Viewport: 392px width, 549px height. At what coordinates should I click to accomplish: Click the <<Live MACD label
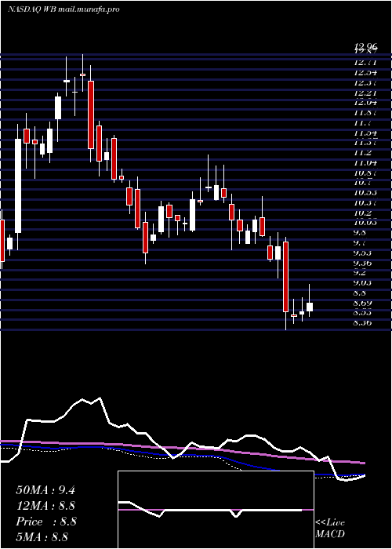click(330, 528)
